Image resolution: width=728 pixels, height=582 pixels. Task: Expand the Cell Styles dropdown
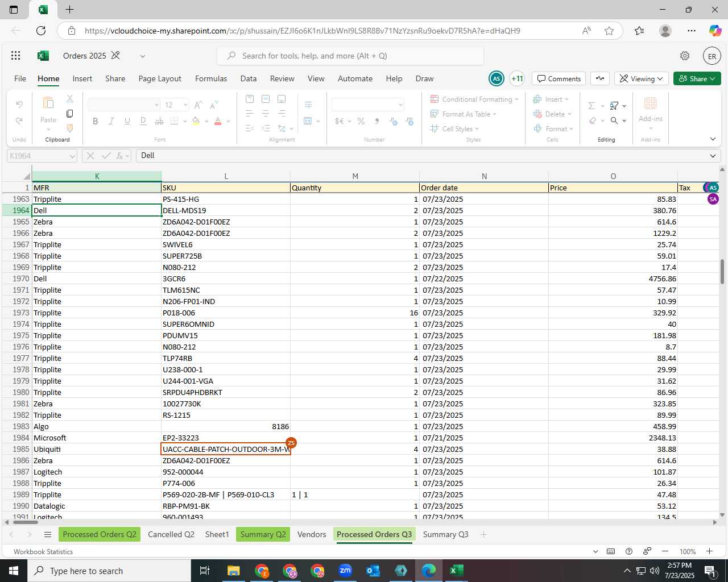(477, 129)
